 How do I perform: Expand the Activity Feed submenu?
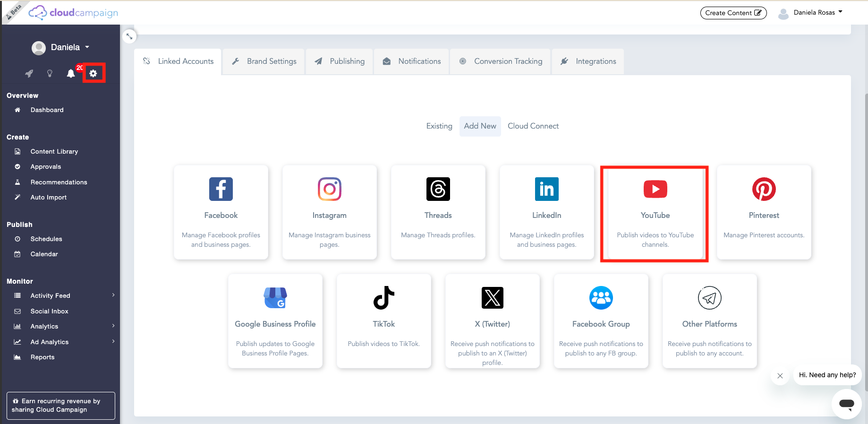113,295
